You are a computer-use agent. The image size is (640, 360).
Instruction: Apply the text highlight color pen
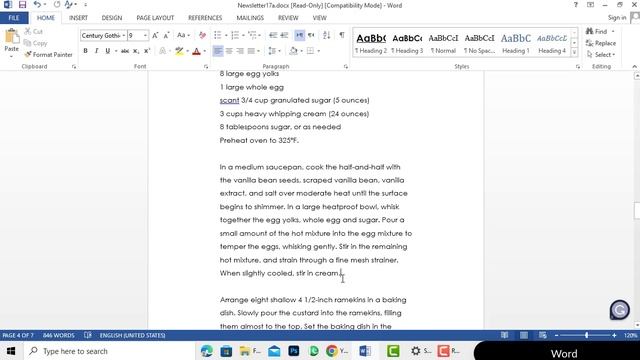[x=179, y=51]
